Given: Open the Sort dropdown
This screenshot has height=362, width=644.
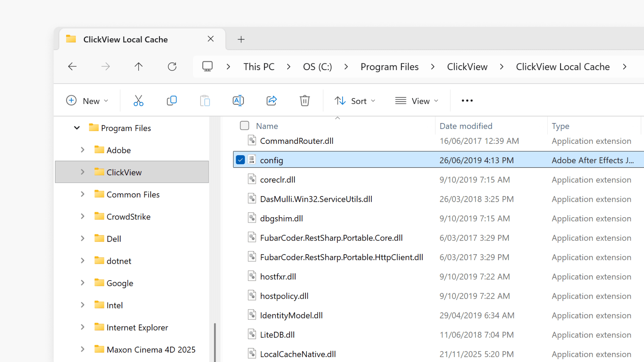Looking at the screenshot, I should [355, 101].
